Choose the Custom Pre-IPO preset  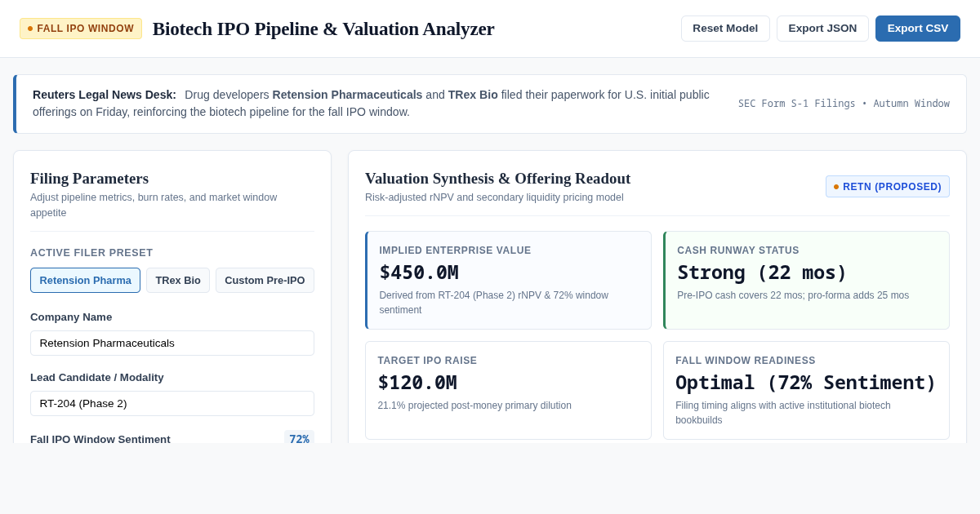click(265, 281)
